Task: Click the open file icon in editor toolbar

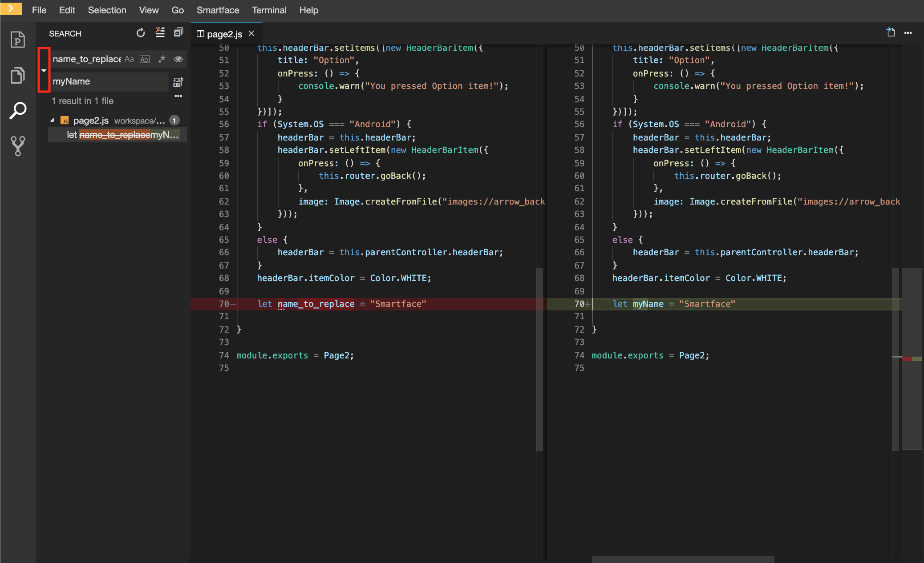Action: [891, 32]
